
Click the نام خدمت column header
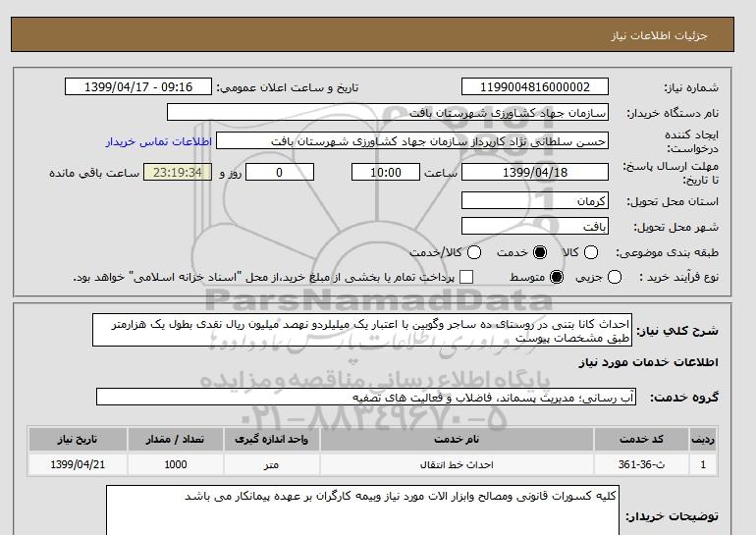point(457,439)
